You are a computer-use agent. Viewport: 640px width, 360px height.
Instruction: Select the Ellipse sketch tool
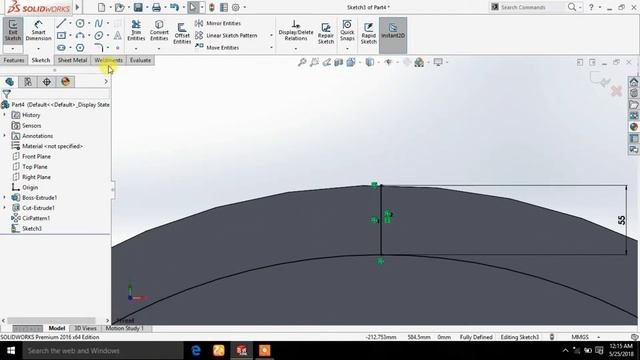tap(98, 36)
